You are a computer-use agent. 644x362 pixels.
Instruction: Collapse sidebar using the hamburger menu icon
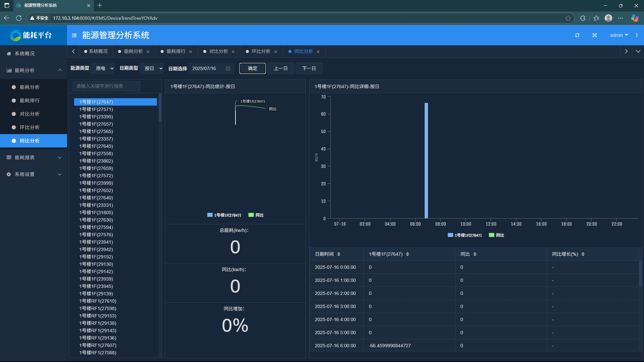point(74,35)
